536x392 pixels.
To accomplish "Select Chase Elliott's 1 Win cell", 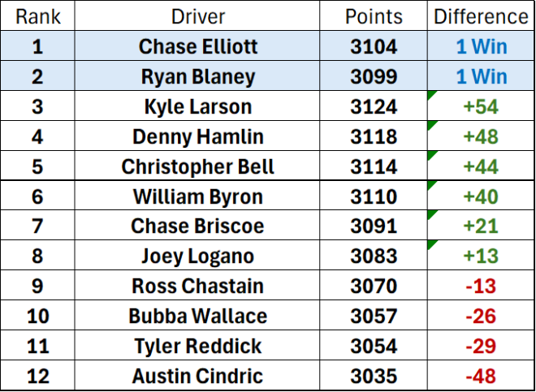I will click(481, 46).
